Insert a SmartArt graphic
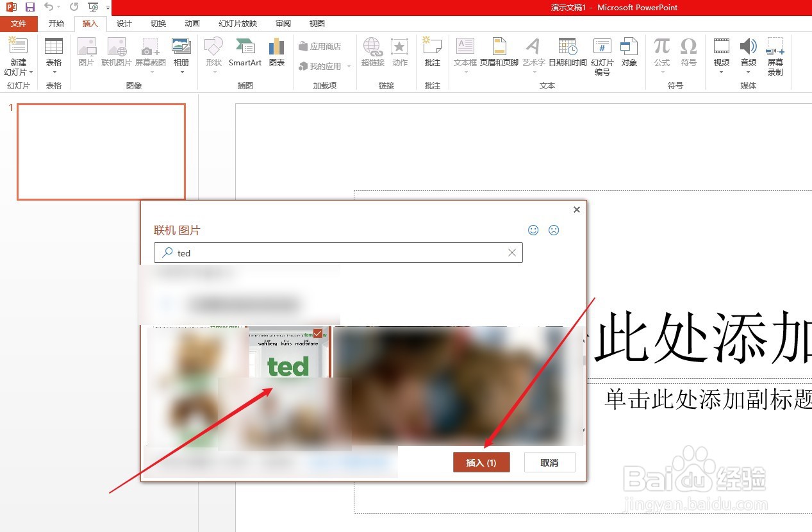 pos(245,53)
